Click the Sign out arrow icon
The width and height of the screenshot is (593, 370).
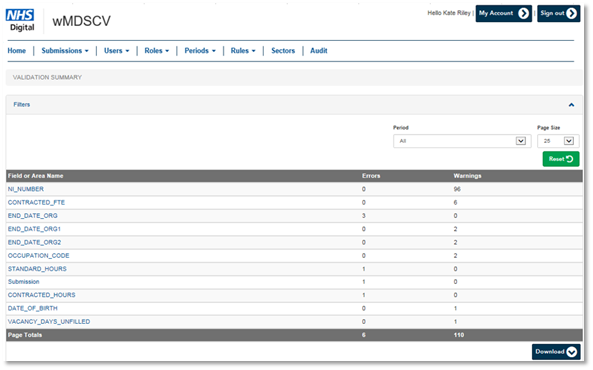pos(571,14)
